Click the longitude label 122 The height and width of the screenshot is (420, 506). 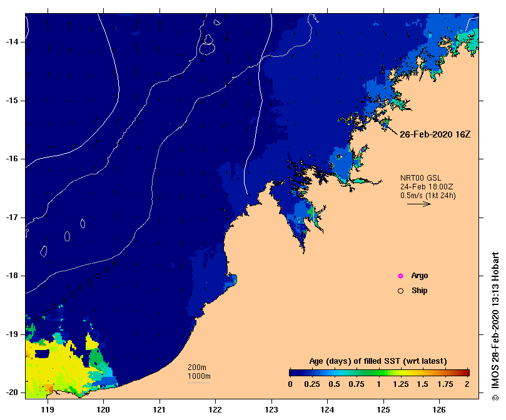tap(216, 410)
